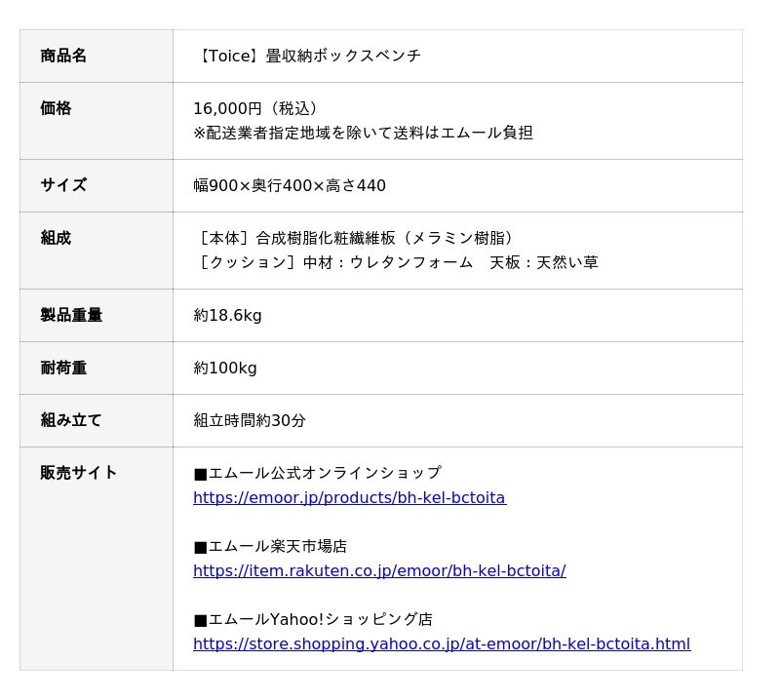Click the 販売サイト header cell
Screen dimensions: 780x700
point(97,559)
